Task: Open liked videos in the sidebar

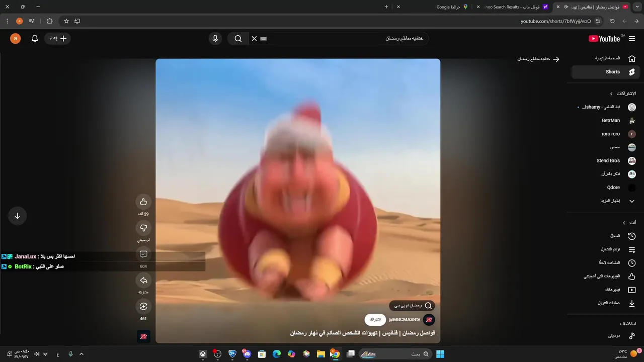Action: point(605,277)
